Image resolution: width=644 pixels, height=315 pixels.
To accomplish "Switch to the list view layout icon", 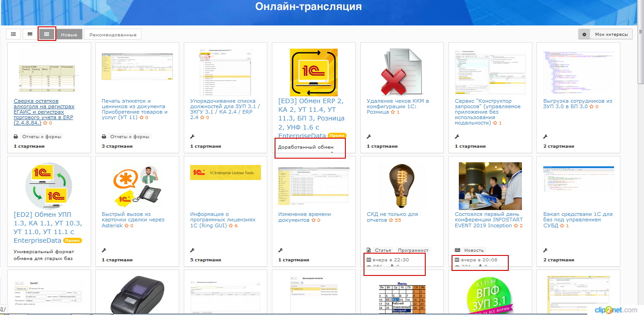I will click(14, 34).
